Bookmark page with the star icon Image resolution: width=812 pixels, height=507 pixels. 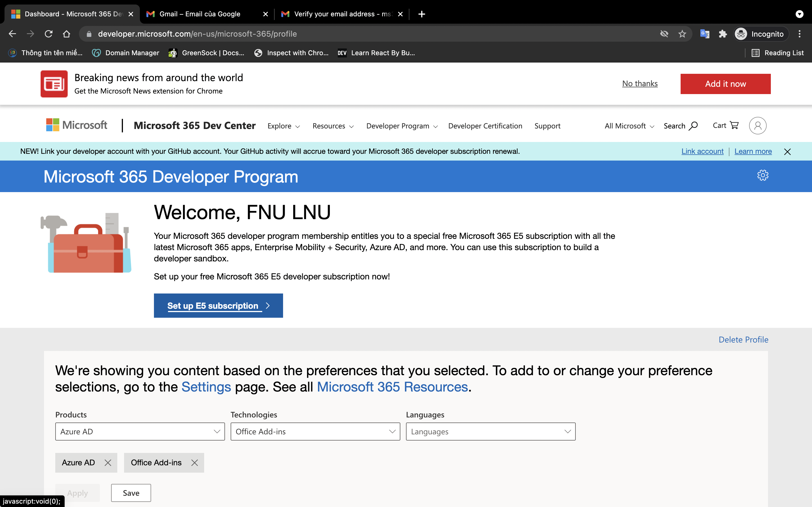(x=682, y=34)
